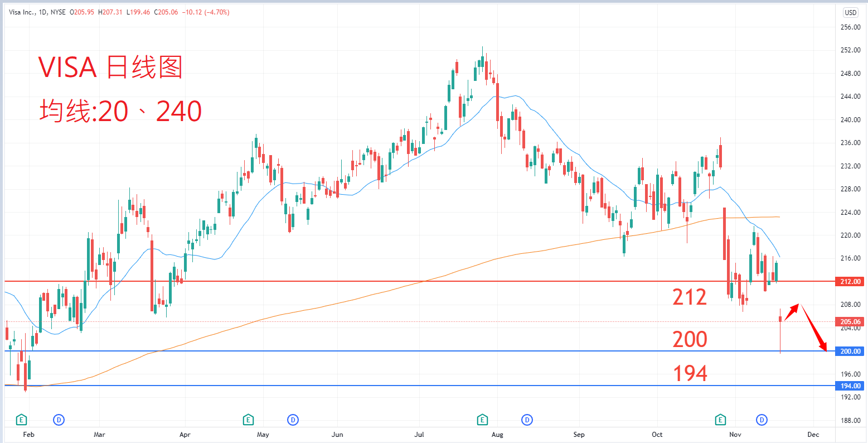Open the USD currency selector

851,12
